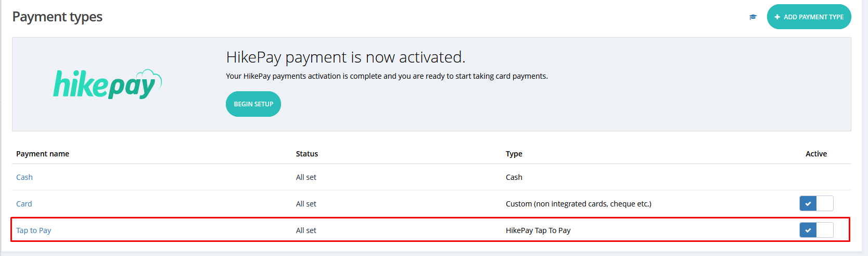Click the Type column header
Image resolution: width=868 pixels, height=256 pixels.
click(514, 154)
